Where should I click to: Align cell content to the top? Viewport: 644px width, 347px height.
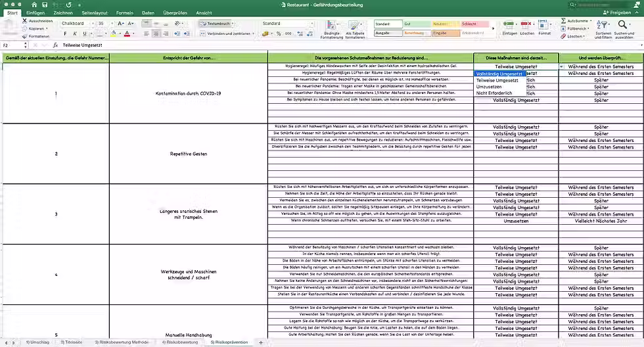[x=146, y=24]
